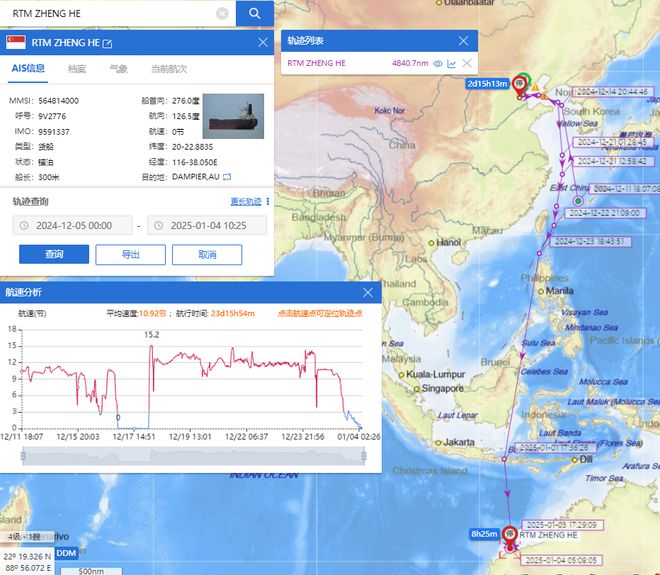This screenshot has height=575, width=660.
Task: Open the 气象 tab
Action: coord(118,69)
